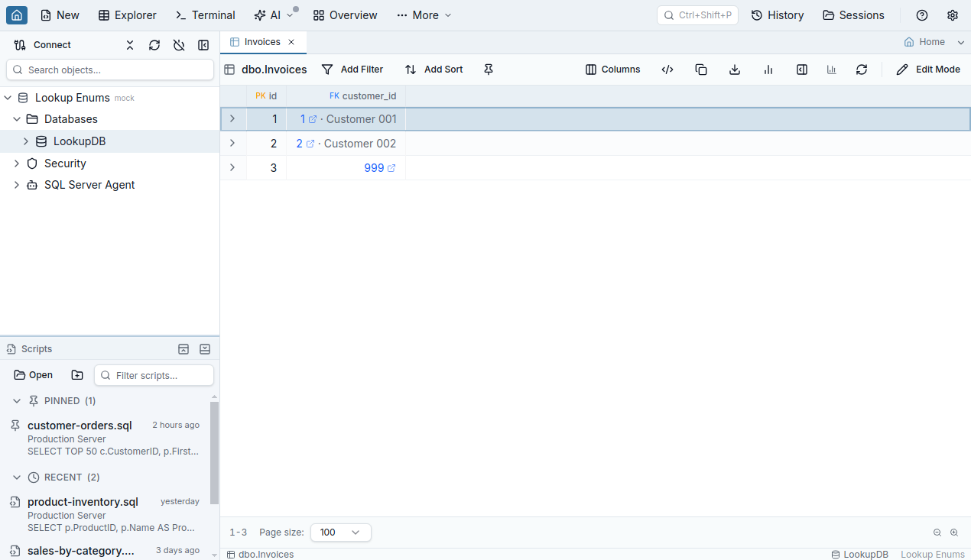Collapse the RECENT scripts section

tap(17, 477)
